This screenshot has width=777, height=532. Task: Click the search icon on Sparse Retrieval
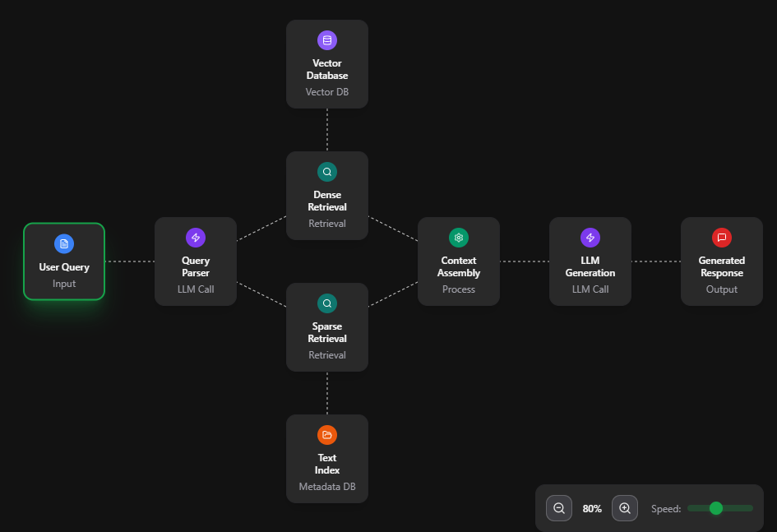[327, 303]
